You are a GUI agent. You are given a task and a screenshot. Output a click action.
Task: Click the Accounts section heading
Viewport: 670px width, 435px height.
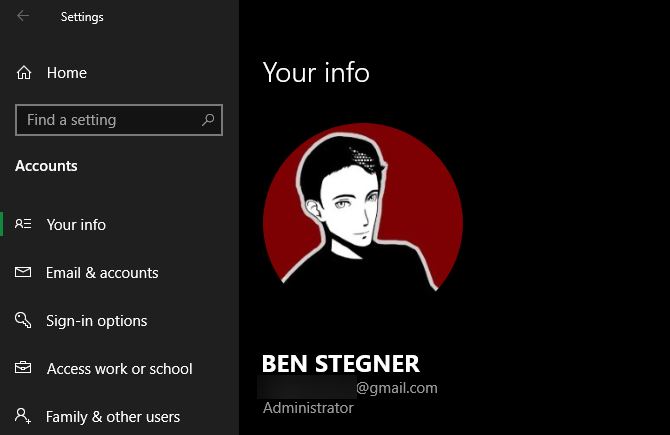(x=46, y=166)
